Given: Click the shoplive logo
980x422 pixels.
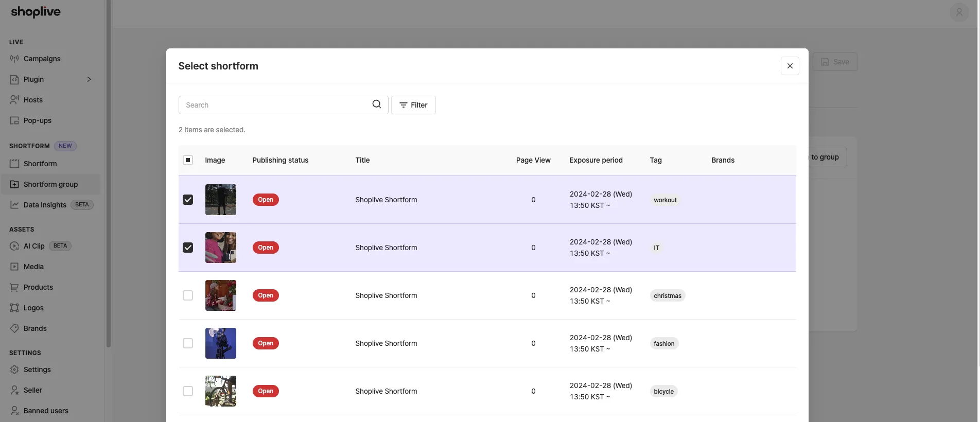Looking at the screenshot, I should [x=36, y=12].
